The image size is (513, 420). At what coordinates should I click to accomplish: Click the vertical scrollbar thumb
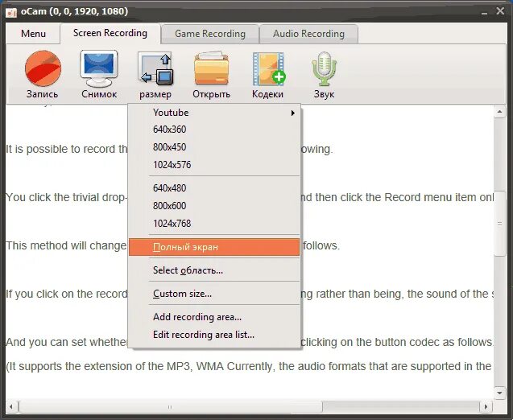[x=499, y=224]
